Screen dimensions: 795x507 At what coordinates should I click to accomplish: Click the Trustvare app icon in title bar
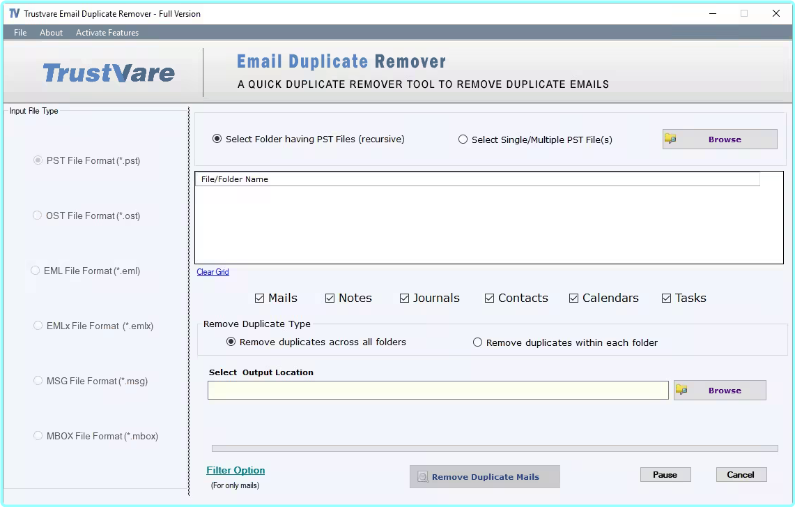(14, 14)
